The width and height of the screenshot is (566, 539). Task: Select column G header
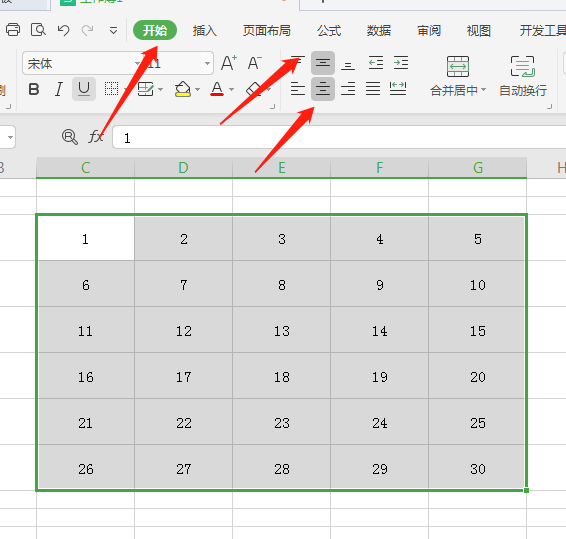[478, 168]
